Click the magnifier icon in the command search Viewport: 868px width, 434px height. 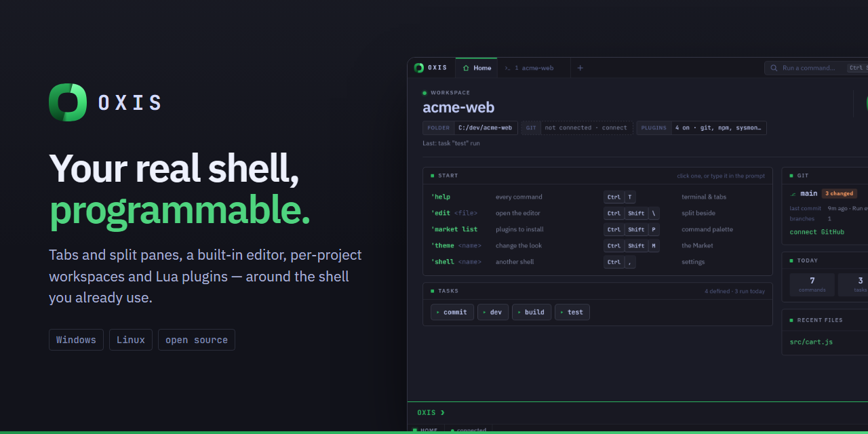(774, 68)
